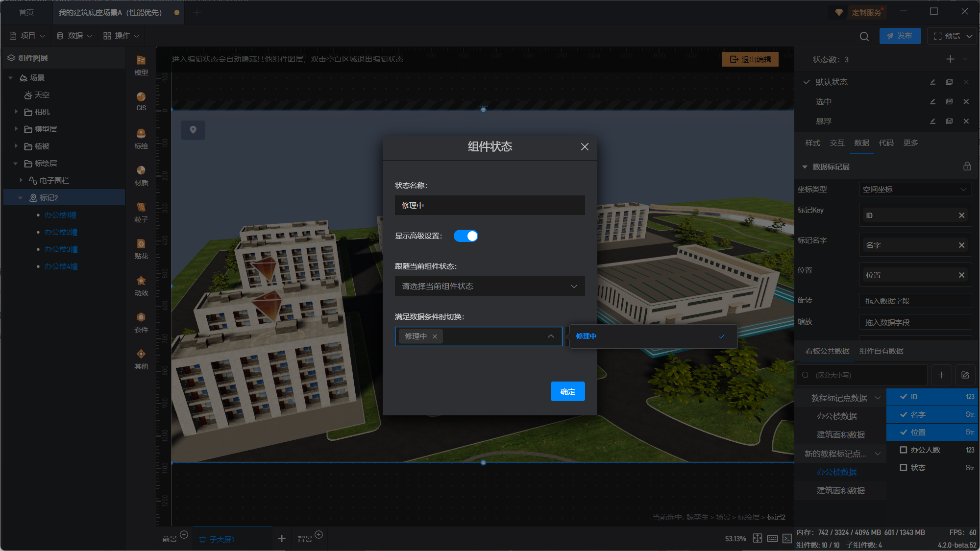Open the 数据 menu in top bar

(x=74, y=36)
